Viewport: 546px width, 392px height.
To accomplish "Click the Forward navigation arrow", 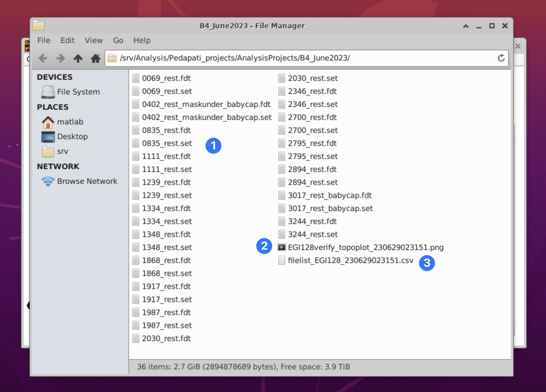I will point(61,58).
